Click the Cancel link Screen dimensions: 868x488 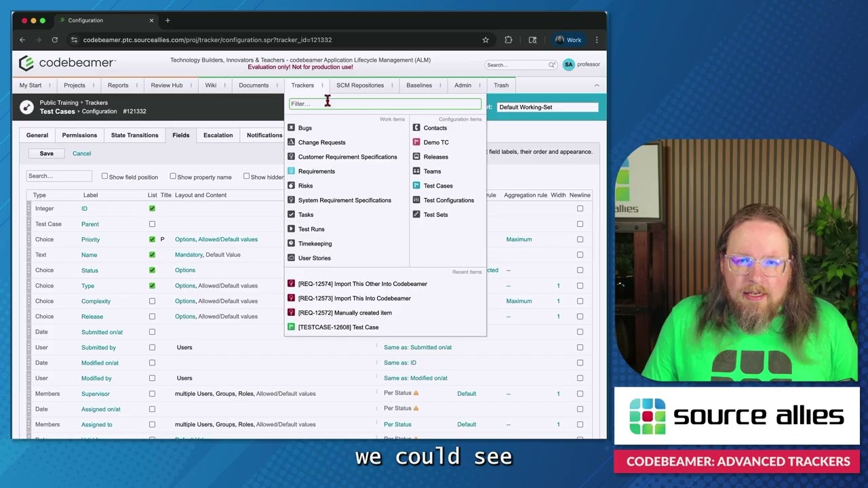(81, 154)
